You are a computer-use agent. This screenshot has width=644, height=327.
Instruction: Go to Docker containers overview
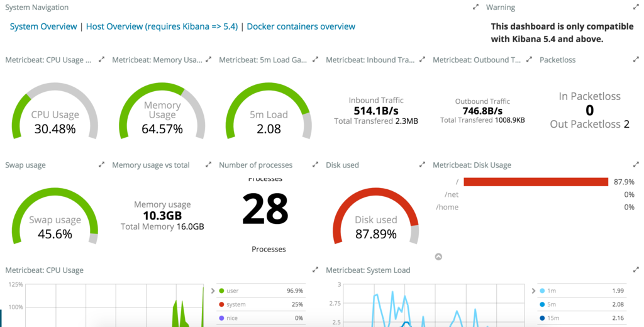coord(301,26)
